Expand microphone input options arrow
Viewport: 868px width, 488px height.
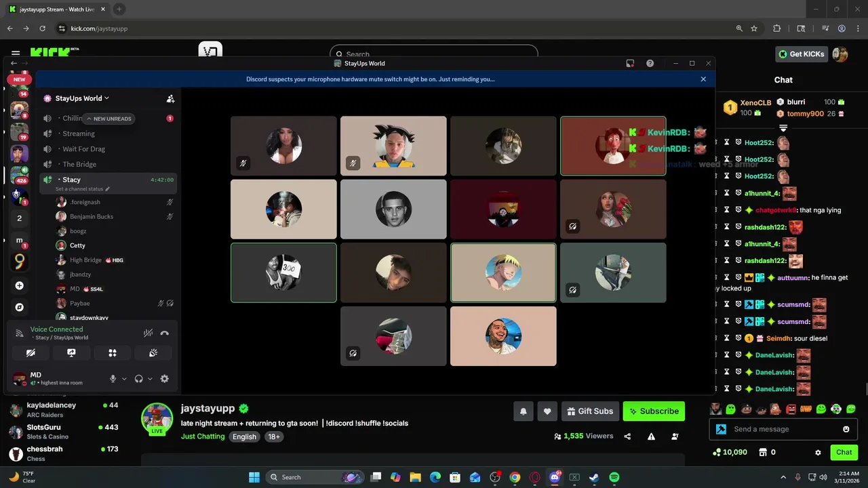(x=124, y=379)
